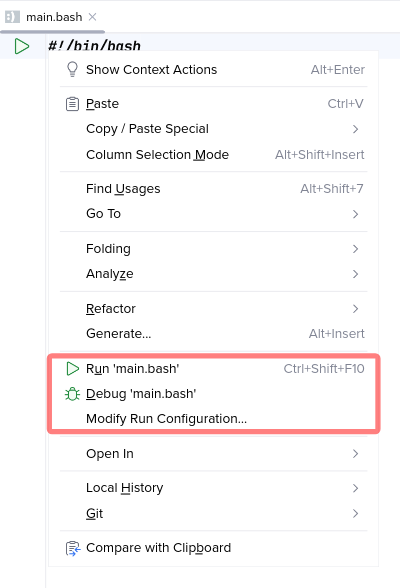Expand the Go To submenu arrow
The width and height of the screenshot is (400, 588).
pos(355,214)
